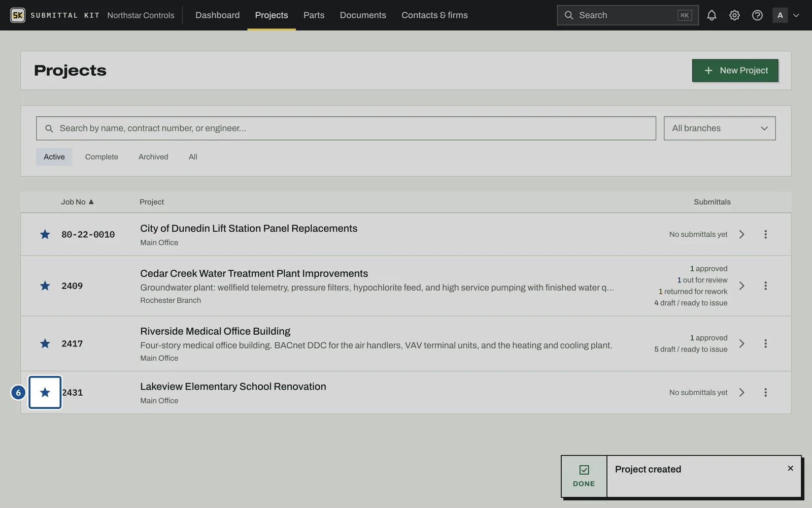Click the project search input field
812x508 pixels.
[x=346, y=128]
